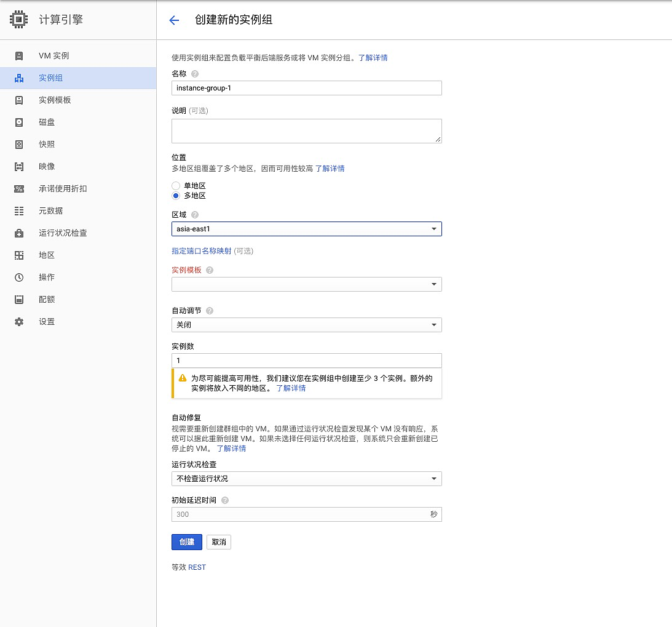Viewport: 672px width, 627px height.
Task: Open the 指定端口名称映射 link
Action: tap(201, 251)
